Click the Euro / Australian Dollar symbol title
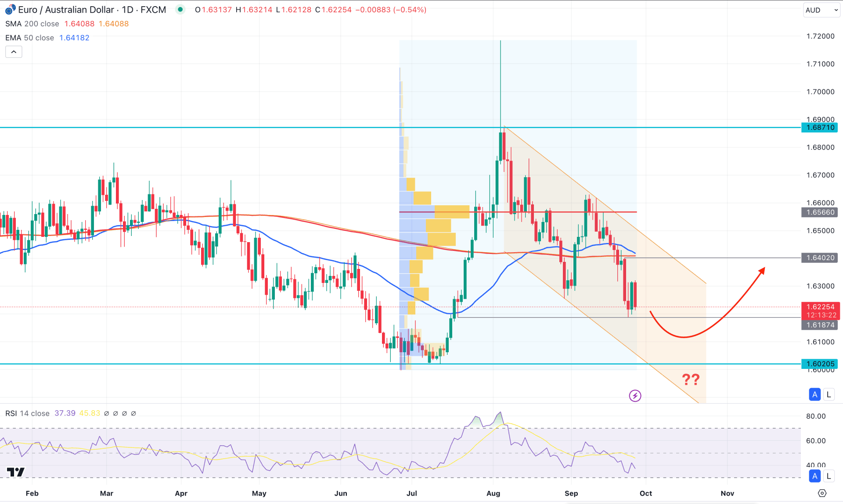The image size is (843, 504). 92,10
